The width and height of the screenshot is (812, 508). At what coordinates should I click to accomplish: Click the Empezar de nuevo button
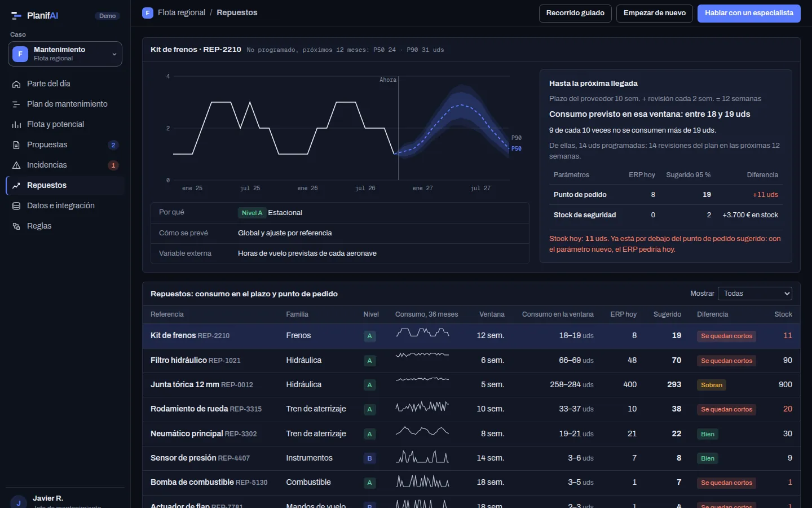click(x=655, y=13)
